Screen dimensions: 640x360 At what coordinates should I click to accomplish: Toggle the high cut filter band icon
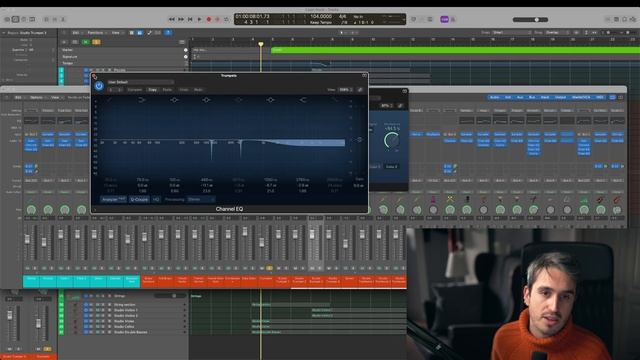coord(335,100)
